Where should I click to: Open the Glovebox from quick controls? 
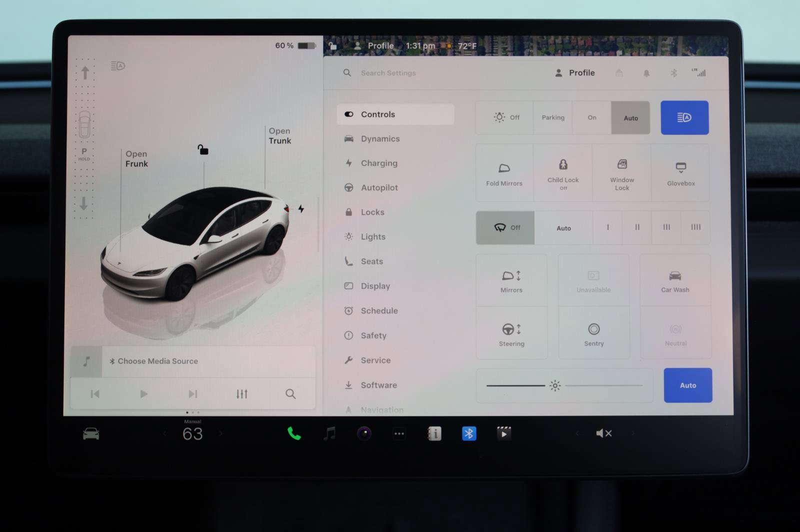click(x=680, y=172)
